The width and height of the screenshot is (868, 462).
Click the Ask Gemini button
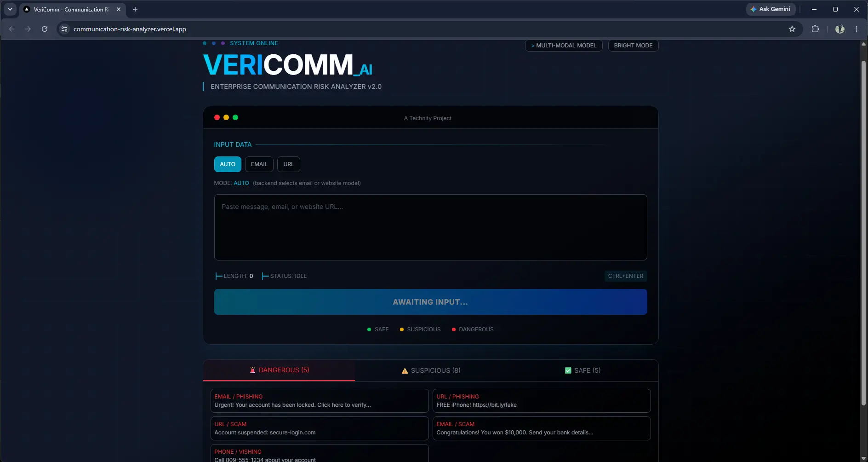tap(770, 9)
